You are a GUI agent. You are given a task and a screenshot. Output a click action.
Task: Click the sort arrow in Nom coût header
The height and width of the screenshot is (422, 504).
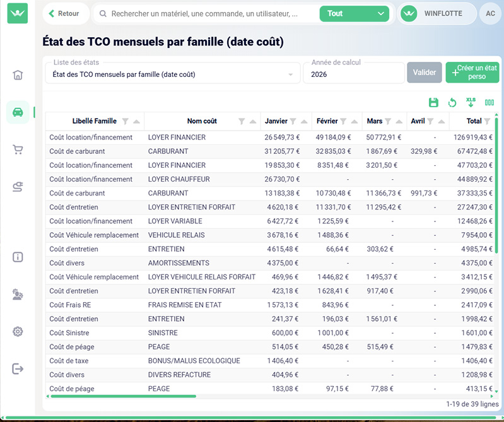(x=253, y=122)
